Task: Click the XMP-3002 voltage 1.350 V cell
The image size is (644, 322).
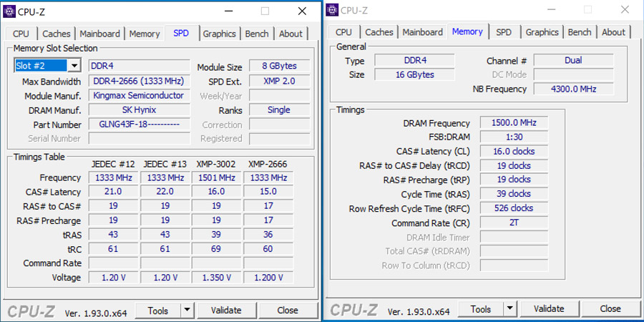Action: [216, 277]
